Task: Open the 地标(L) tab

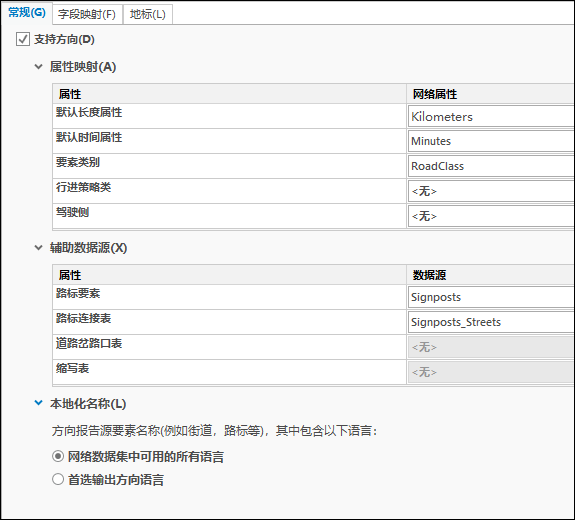Action: point(148,14)
